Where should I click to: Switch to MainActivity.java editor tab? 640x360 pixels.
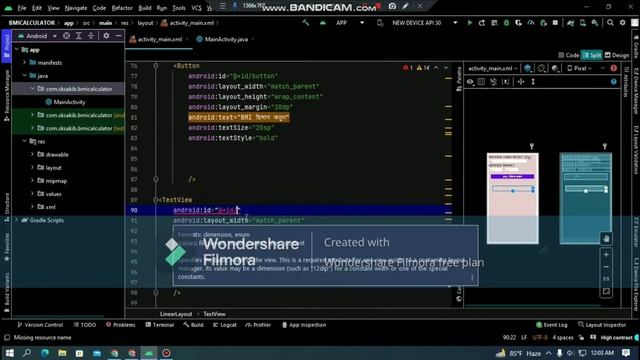click(x=225, y=39)
